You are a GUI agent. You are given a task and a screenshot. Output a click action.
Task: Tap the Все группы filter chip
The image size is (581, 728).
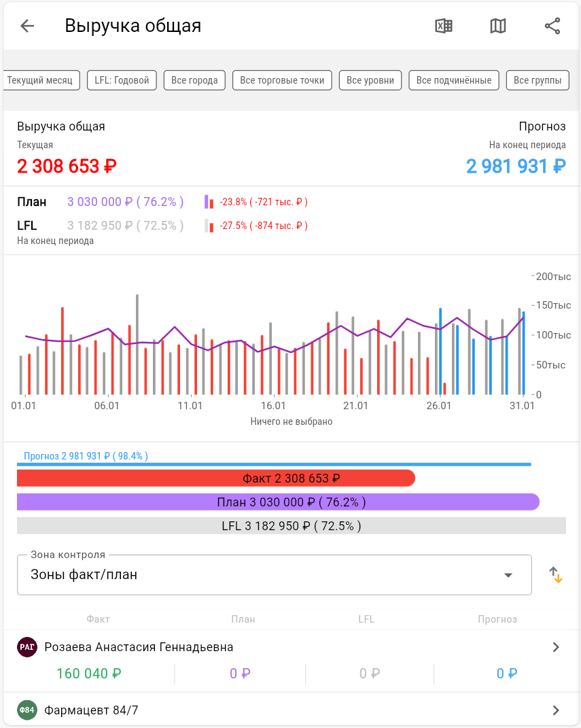[x=537, y=80]
